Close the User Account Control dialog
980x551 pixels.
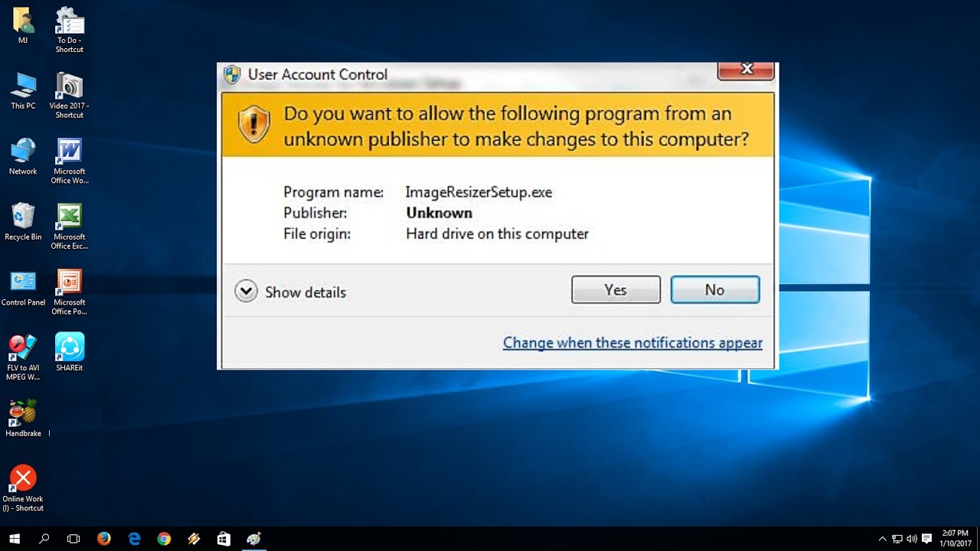pyautogui.click(x=746, y=70)
